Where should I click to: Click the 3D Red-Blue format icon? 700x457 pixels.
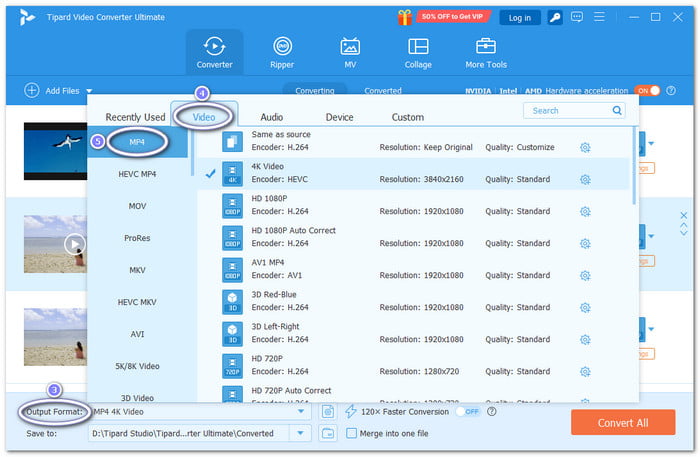click(x=233, y=301)
